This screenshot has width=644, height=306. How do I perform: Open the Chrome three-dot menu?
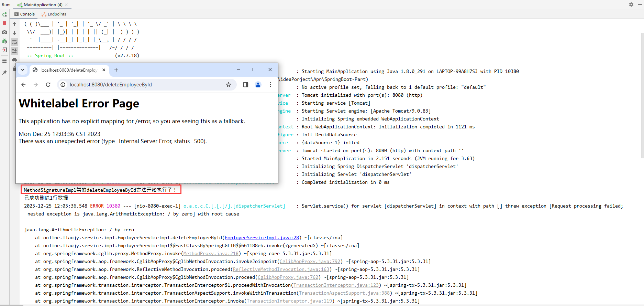[x=270, y=85]
